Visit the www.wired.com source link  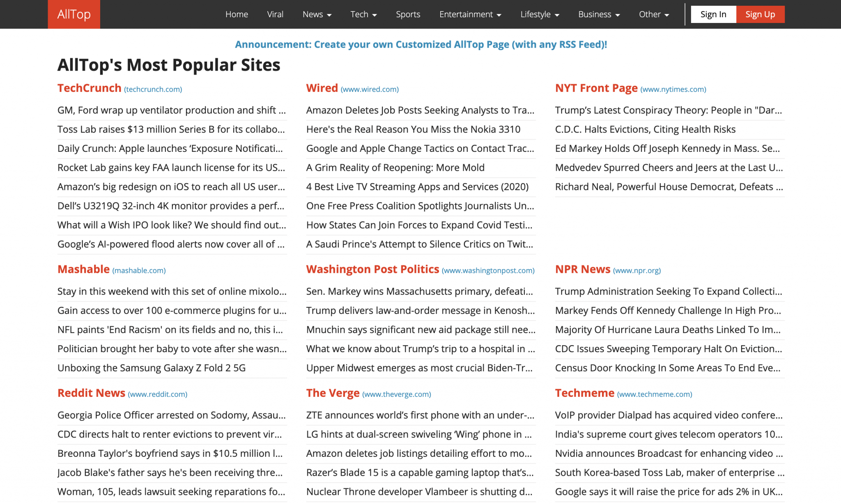pyautogui.click(x=370, y=89)
